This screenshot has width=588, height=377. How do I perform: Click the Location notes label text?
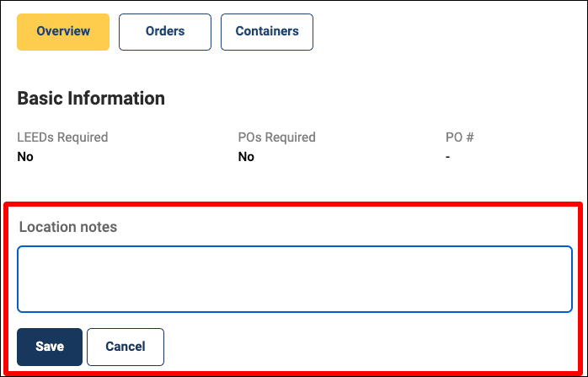(68, 227)
